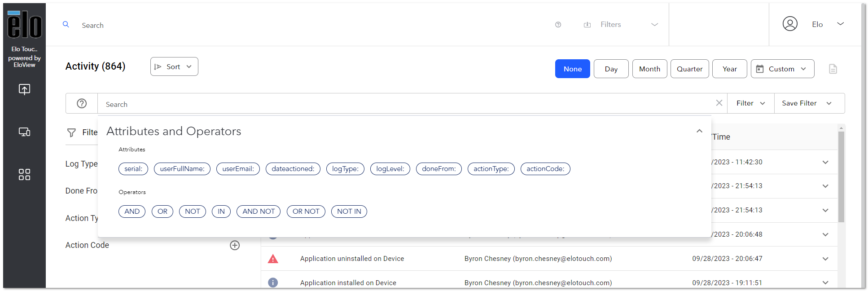868x291 pixels.
Task: Clear the activity search with X
Action: tap(719, 103)
